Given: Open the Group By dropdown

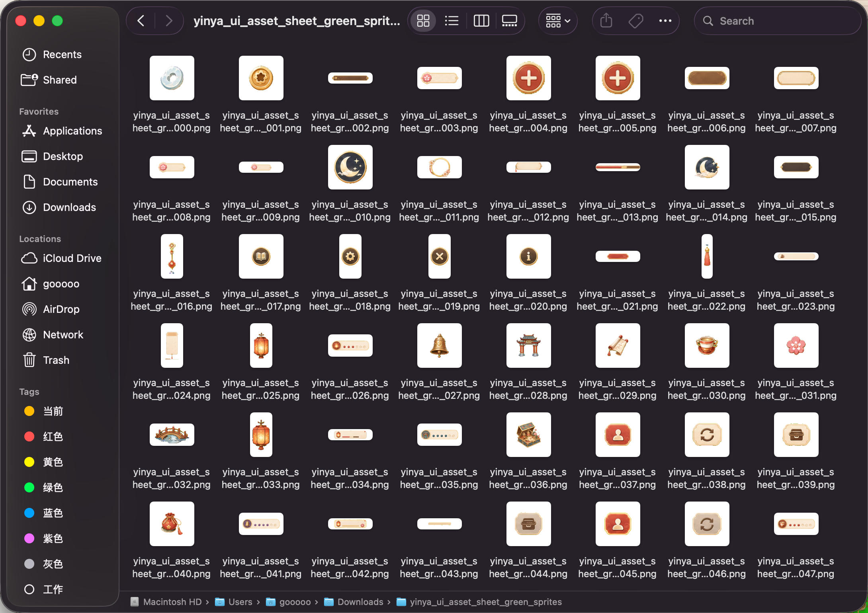Looking at the screenshot, I should point(558,21).
